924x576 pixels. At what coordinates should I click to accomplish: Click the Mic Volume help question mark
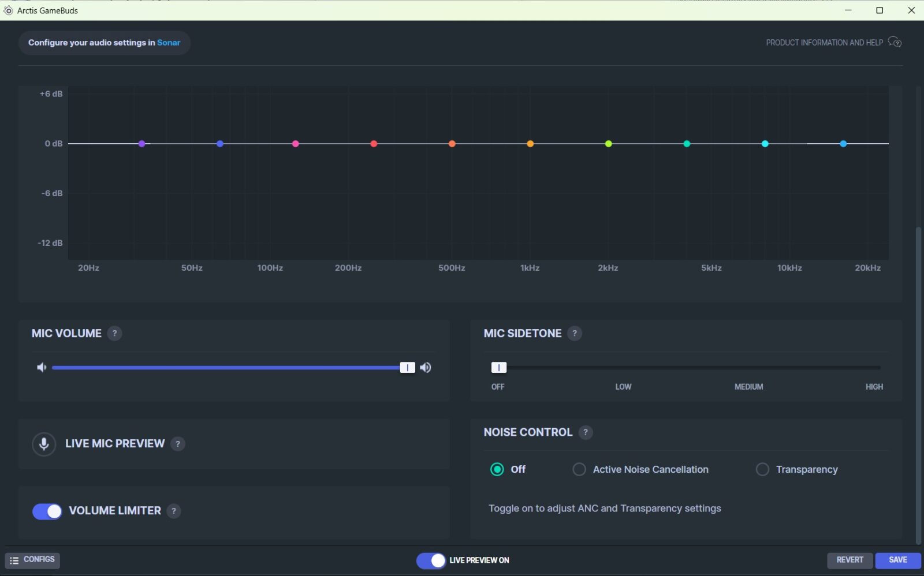114,334
